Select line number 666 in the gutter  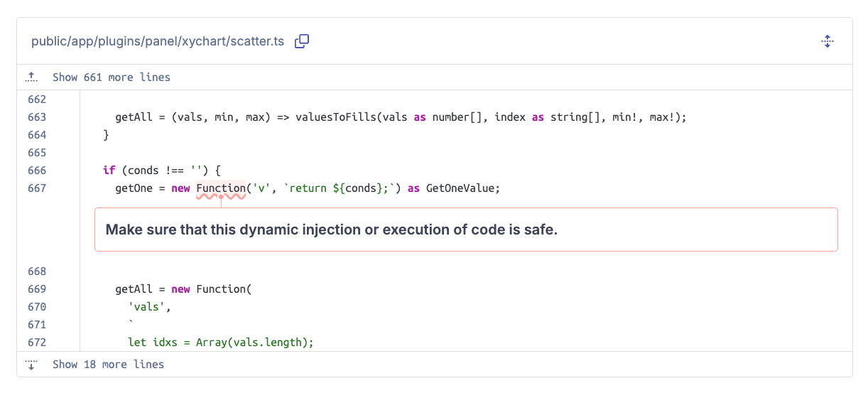pyautogui.click(x=37, y=171)
